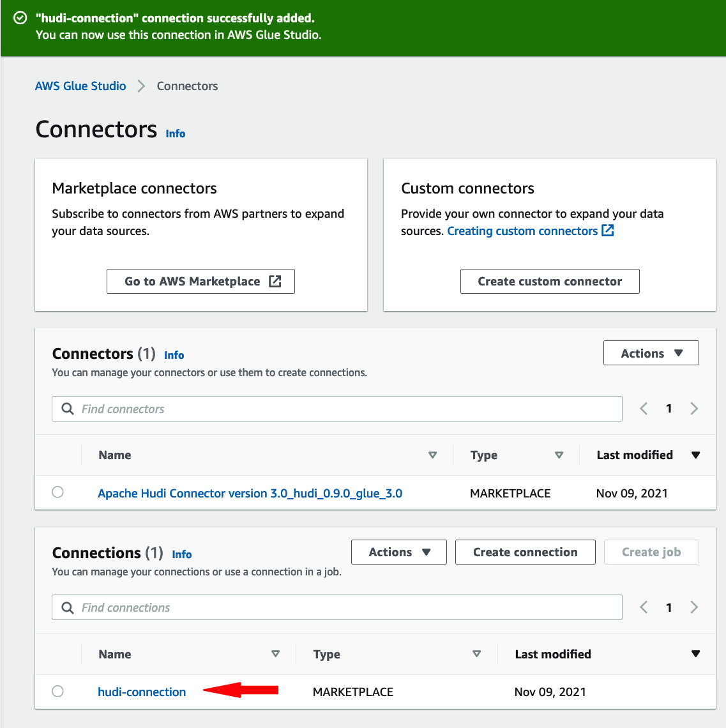Image resolution: width=726 pixels, height=728 pixels.
Task: Click MARKETPLACE type cell of hudi-connection
Action: tap(353, 692)
